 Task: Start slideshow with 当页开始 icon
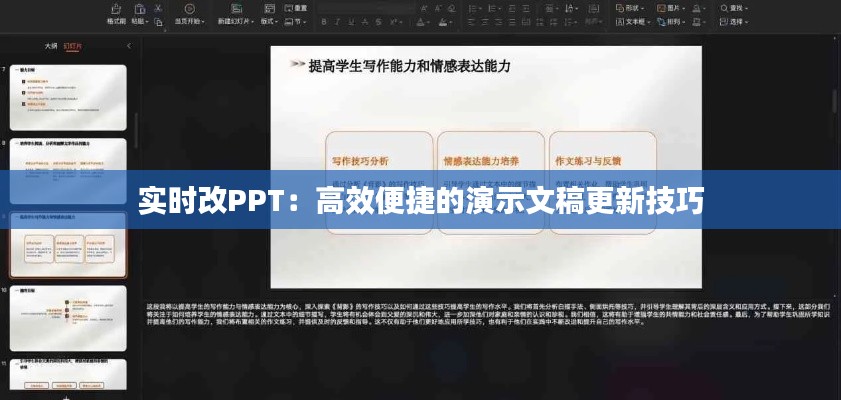[187, 10]
